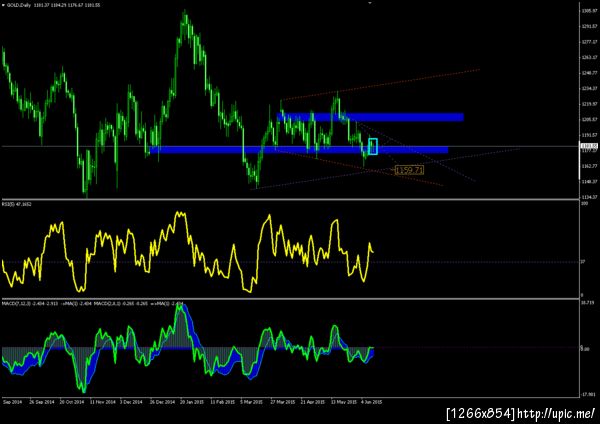Click the 1248.77 price axis label
600x424 pixels.
(590, 73)
